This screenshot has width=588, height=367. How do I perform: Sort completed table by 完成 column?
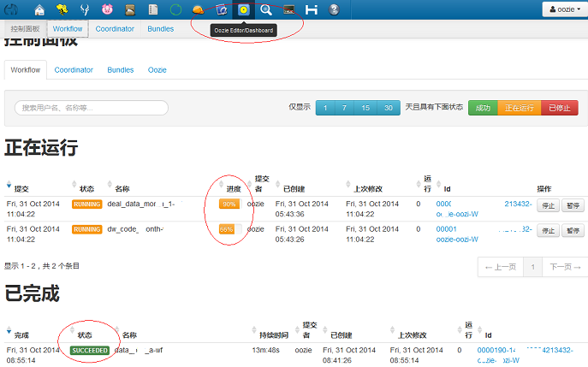(x=21, y=335)
